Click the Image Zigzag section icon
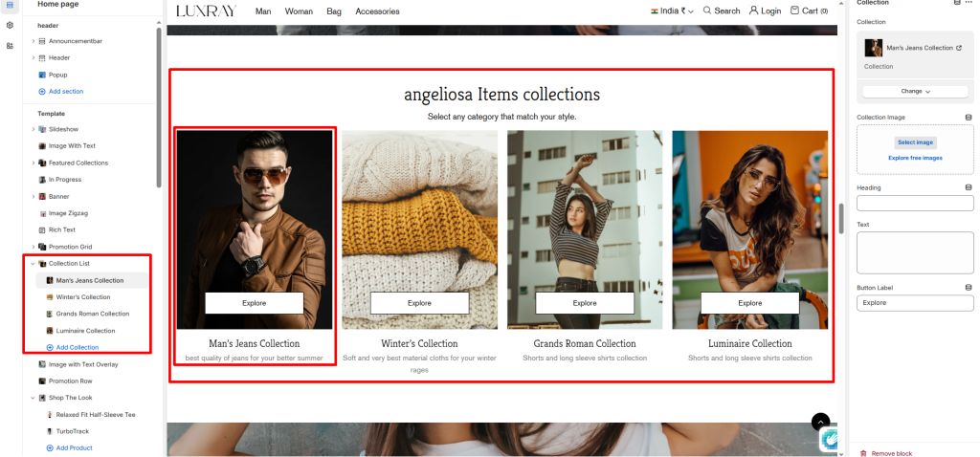Image resolution: width=980 pixels, height=457 pixels. (x=42, y=213)
